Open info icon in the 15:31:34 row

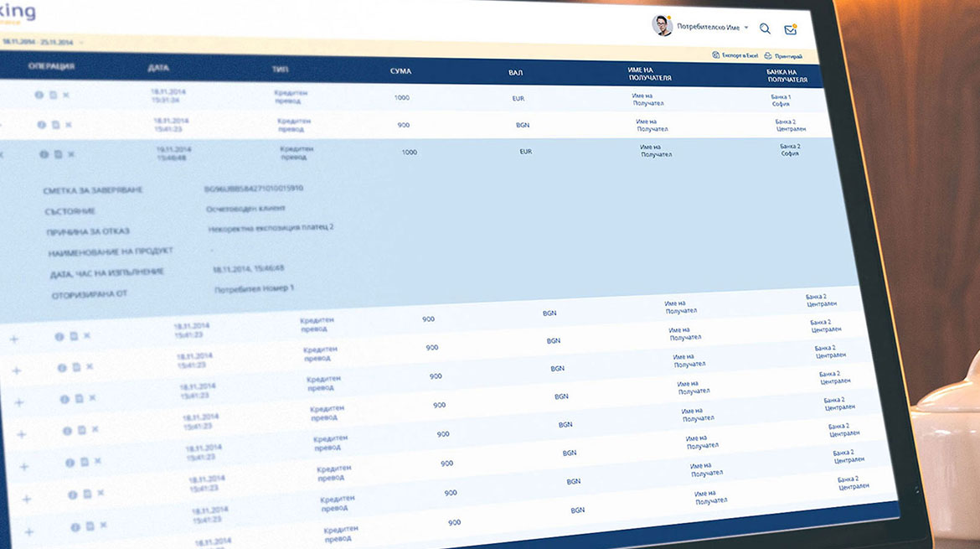click(39, 95)
